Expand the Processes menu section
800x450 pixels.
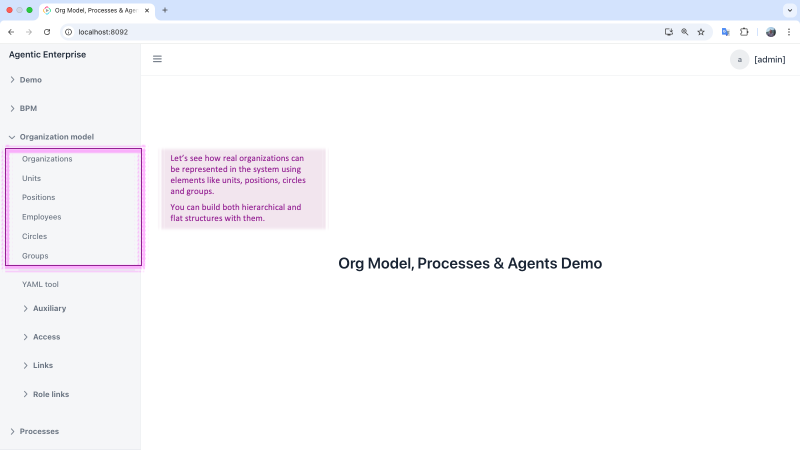(34, 431)
